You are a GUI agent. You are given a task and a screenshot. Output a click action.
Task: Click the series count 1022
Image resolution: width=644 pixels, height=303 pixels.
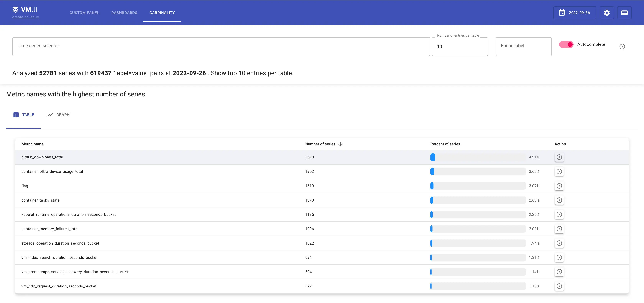310,243
